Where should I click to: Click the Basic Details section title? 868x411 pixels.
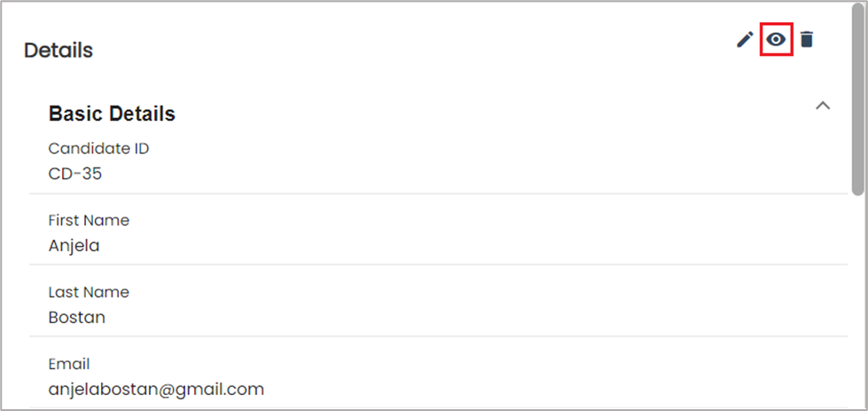click(x=112, y=114)
